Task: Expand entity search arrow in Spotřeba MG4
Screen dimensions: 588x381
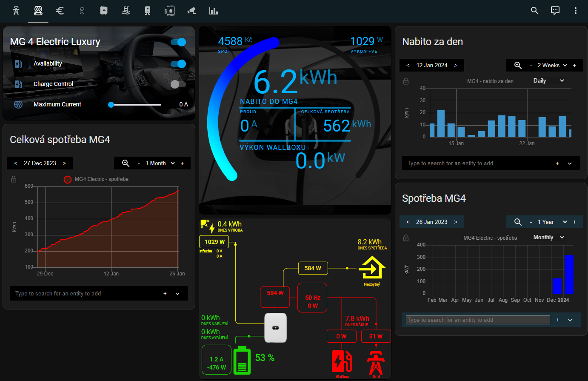Action: point(570,320)
